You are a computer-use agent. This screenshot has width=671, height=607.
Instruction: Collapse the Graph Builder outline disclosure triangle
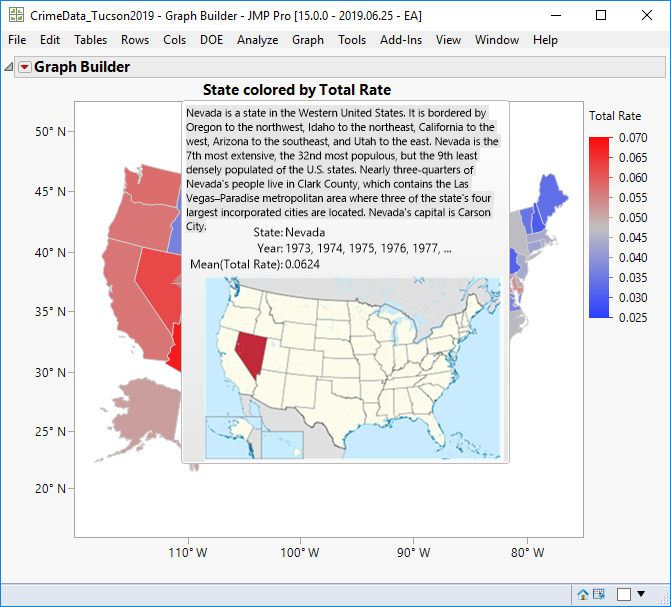click(x=9, y=67)
